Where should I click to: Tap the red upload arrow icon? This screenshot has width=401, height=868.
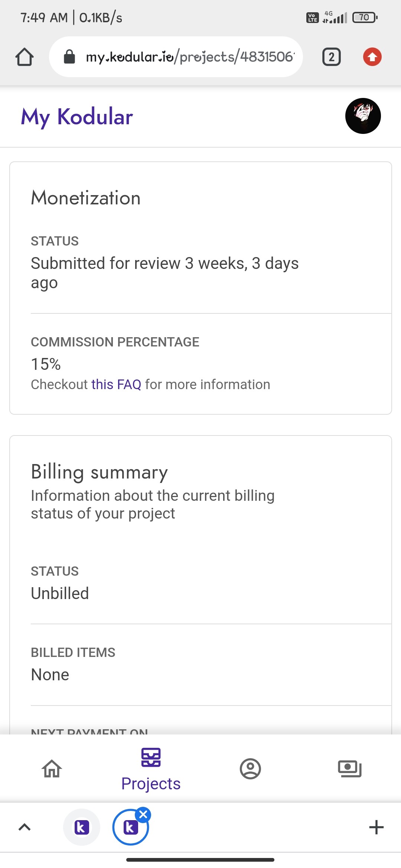[372, 57]
